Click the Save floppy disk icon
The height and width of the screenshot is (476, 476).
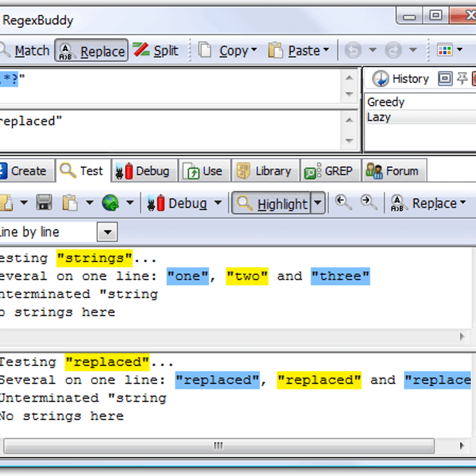[x=44, y=203]
